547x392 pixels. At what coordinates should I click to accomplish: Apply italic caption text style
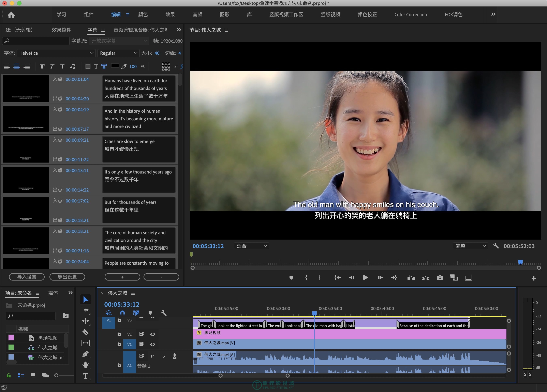(x=52, y=66)
